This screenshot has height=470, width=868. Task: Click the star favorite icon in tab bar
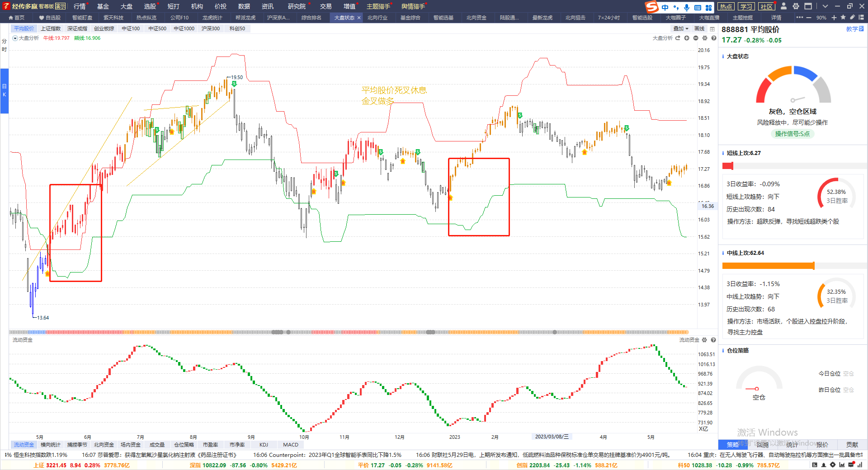(843, 17)
